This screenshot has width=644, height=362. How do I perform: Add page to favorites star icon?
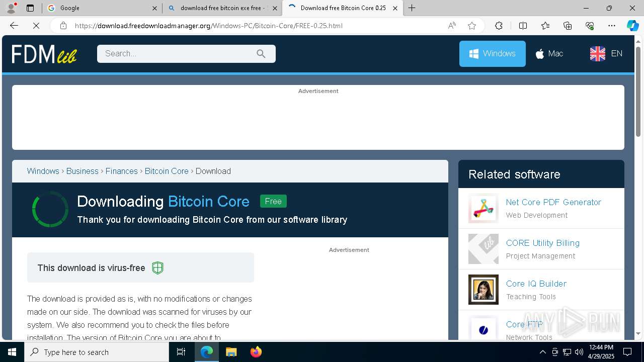click(x=472, y=26)
